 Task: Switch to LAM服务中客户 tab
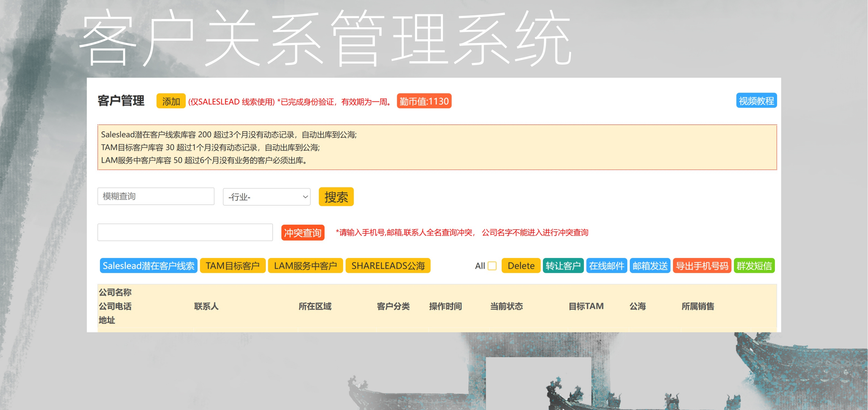305,266
